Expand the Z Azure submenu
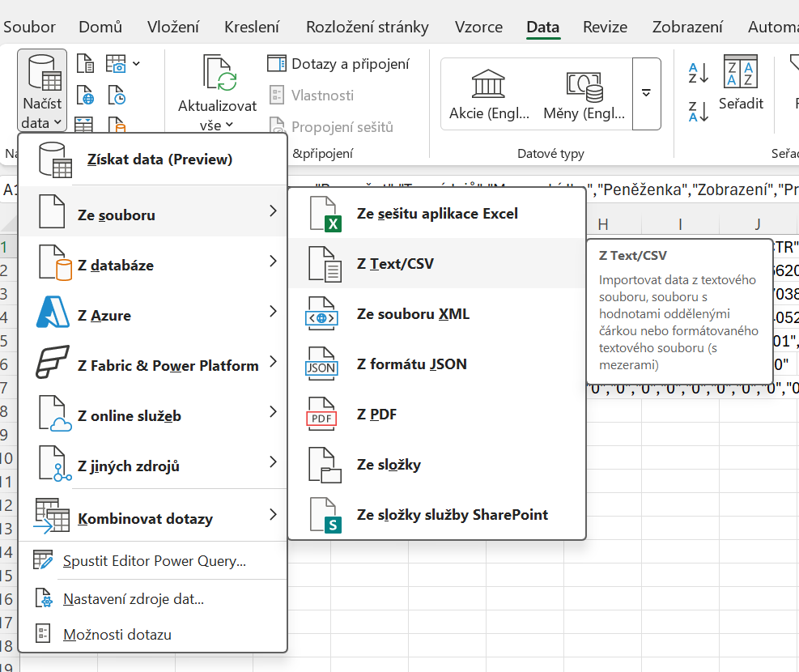The width and height of the screenshot is (799, 672). pyautogui.click(x=153, y=312)
